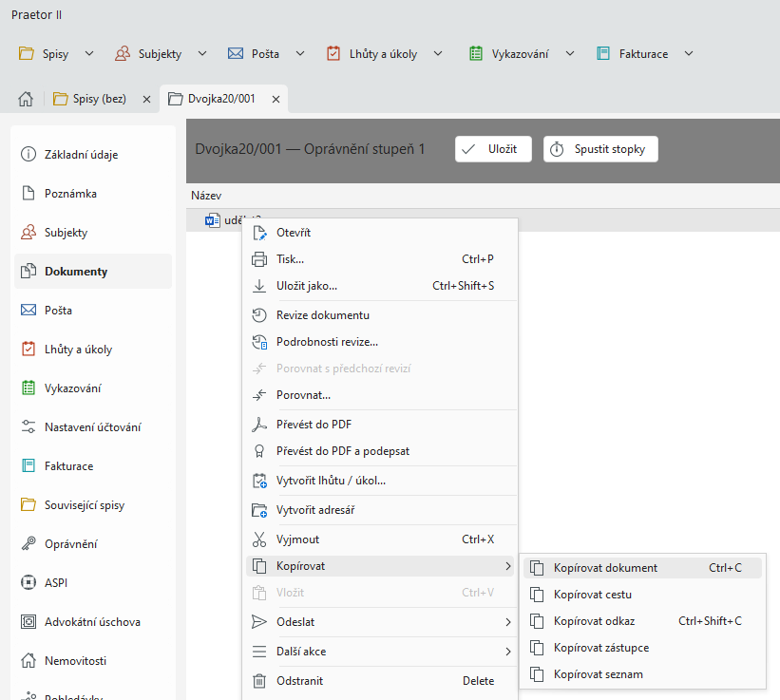Click the ASPI icon in sidebar
This screenshot has height=700, width=780.
pyautogui.click(x=29, y=583)
